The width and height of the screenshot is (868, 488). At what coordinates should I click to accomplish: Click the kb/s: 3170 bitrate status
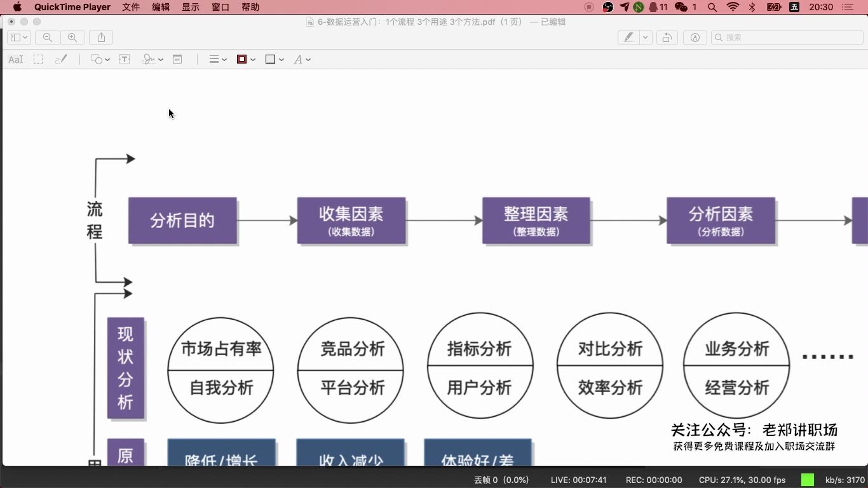click(x=844, y=480)
